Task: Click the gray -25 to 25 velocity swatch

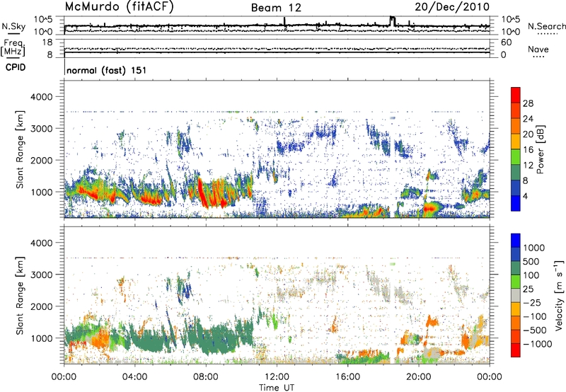Action: click(x=516, y=296)
